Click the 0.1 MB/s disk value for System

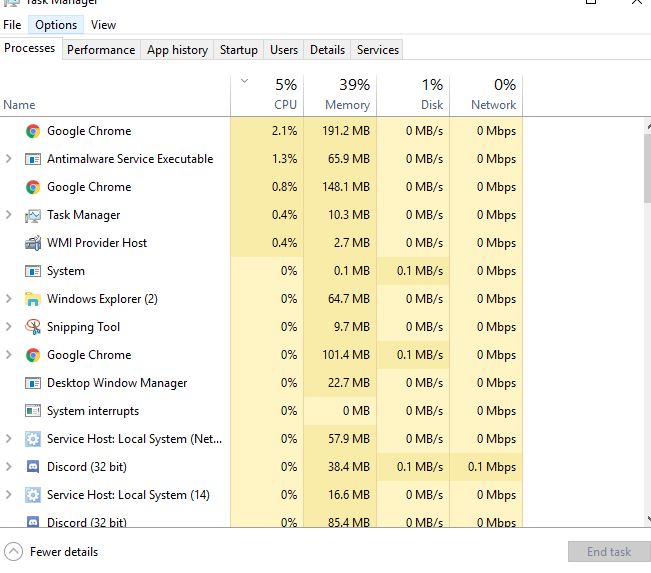click(x=420, y=271)
